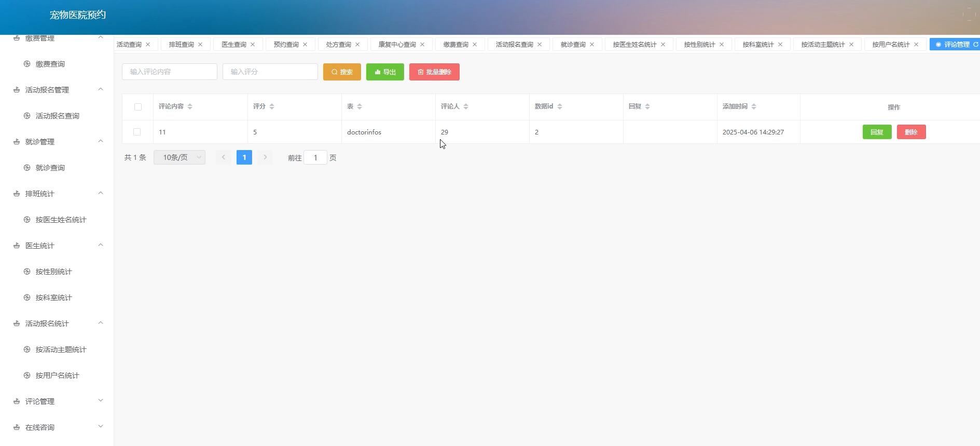Sort by 添加时间 column arrows
Screen dimensions: 980x446
point(754,106)
